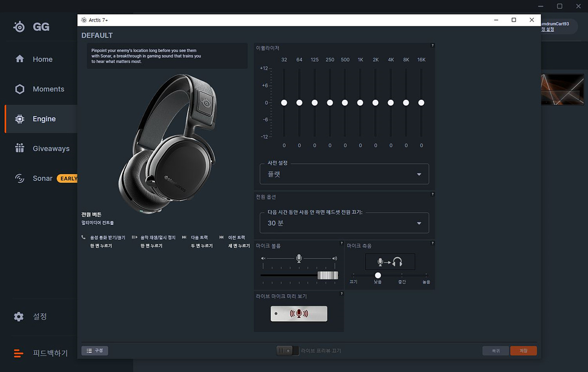Click the 2K equalizer slider handle
The image size is (588, 372).
pyautogui.click(x=375, y=103)
